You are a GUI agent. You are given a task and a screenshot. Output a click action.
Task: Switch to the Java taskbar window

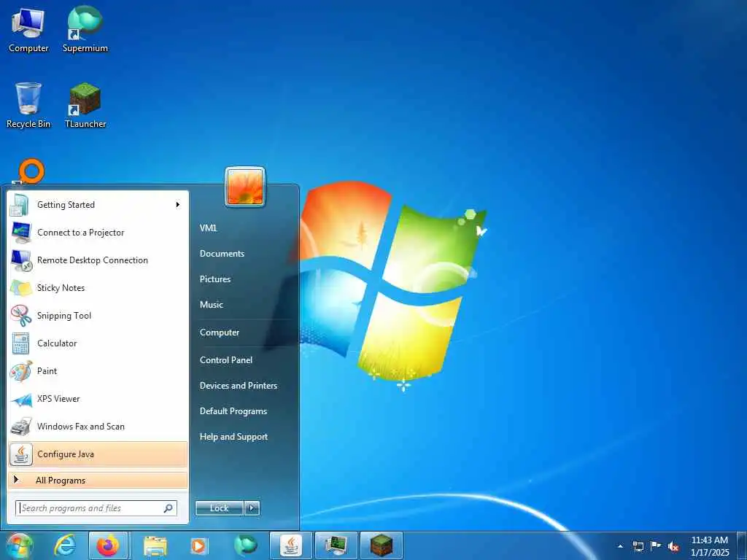coord(290,545)
